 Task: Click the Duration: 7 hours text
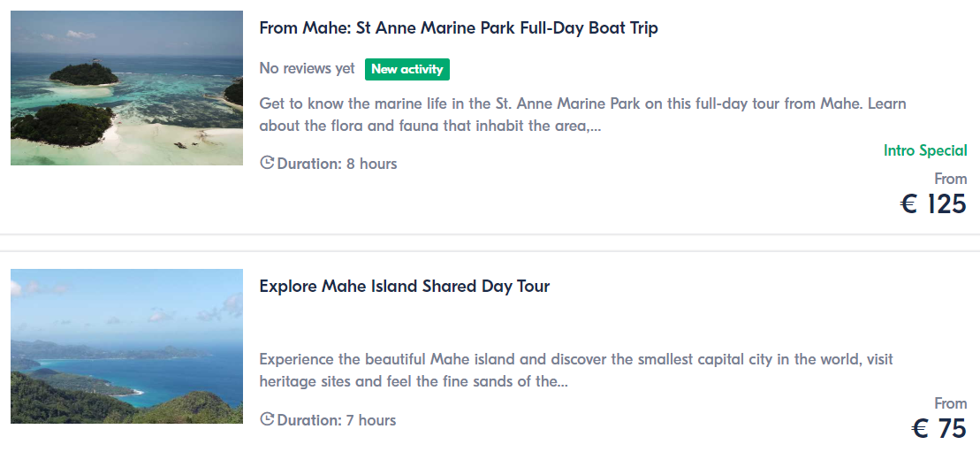(336, 420)
